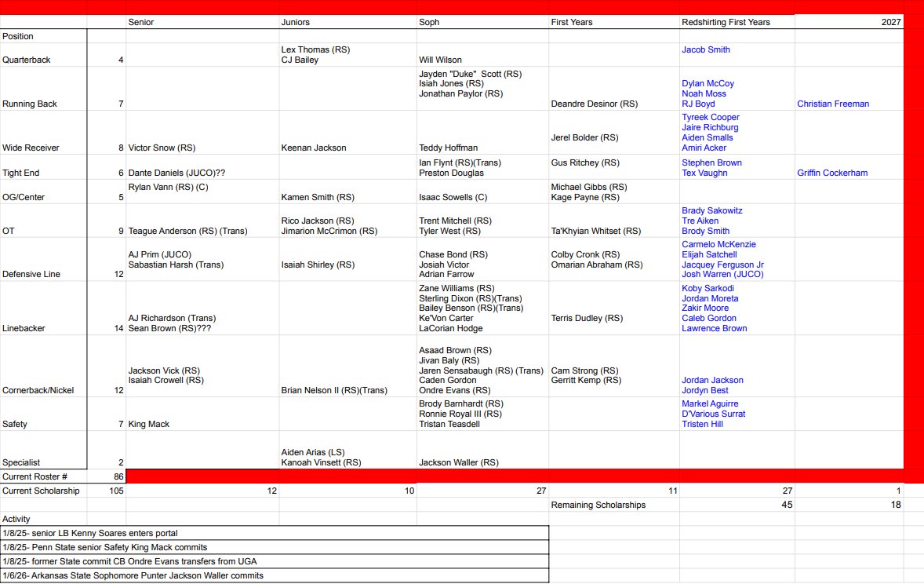Open the Jacob Smith player link
Image resolution: width=924 pixels, height=584 pixels.
coord(705,49)
